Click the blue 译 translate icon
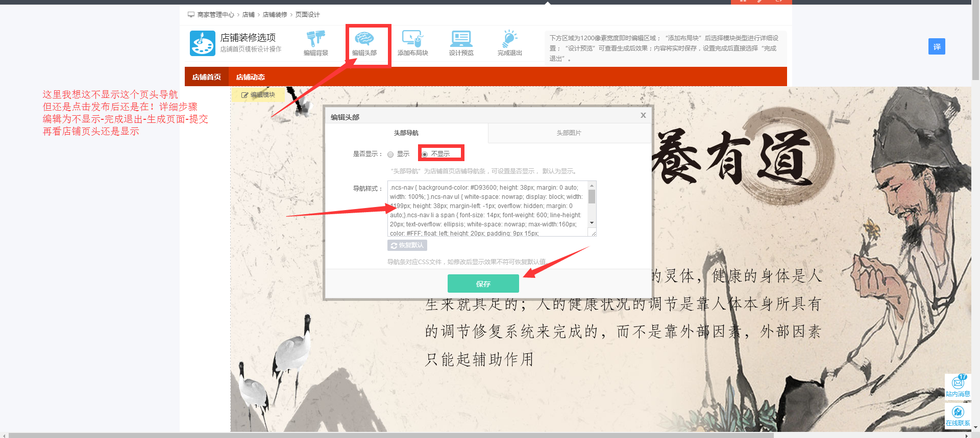The width and height of the screenshot is (980, 438). point(937,46)
